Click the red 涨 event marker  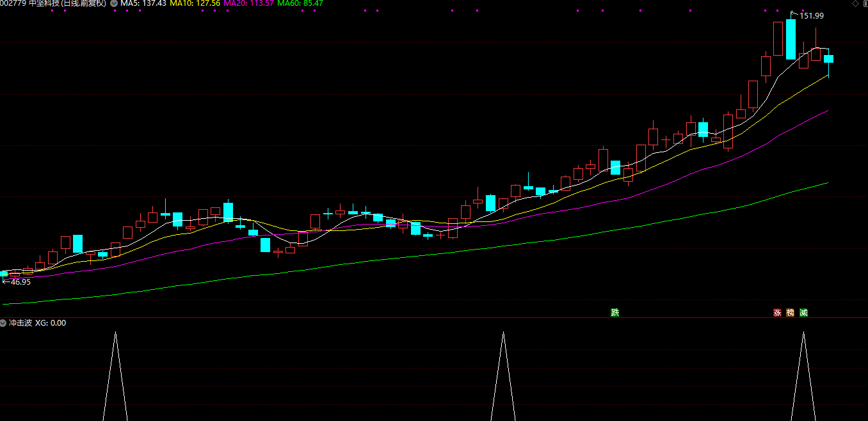777,313
